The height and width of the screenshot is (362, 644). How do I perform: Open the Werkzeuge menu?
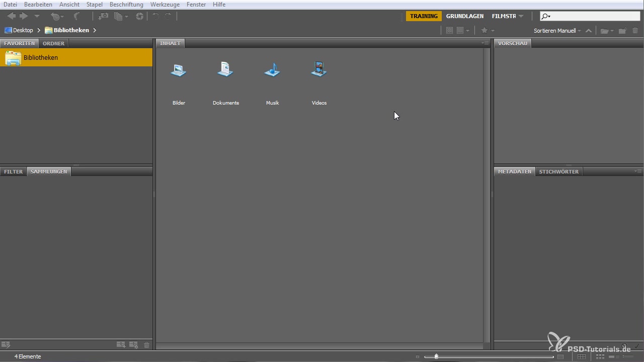click(165, 5)
